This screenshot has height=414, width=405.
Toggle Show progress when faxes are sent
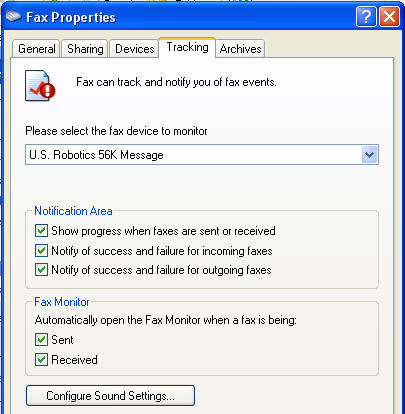click(41, 231)
